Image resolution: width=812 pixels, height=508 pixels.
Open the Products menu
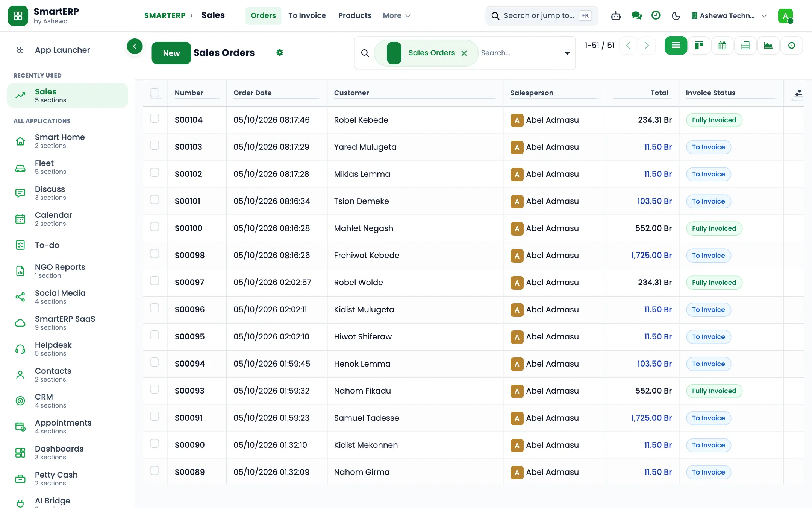[x=354, y=16]
